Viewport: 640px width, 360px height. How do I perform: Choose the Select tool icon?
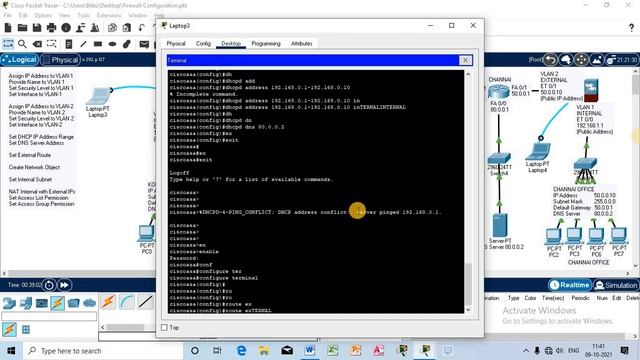click(8, 44)
